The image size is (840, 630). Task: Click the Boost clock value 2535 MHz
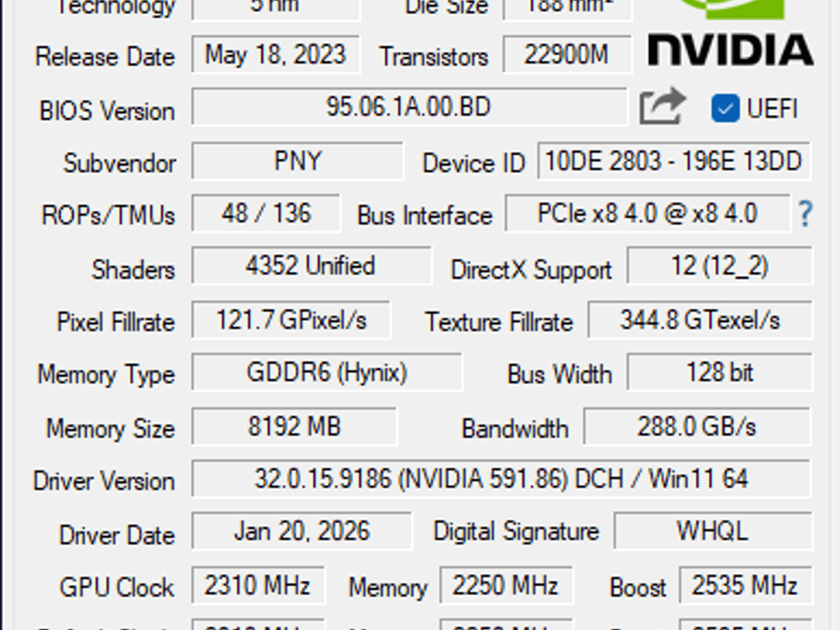pyautogui.click(x=745, y=585)
